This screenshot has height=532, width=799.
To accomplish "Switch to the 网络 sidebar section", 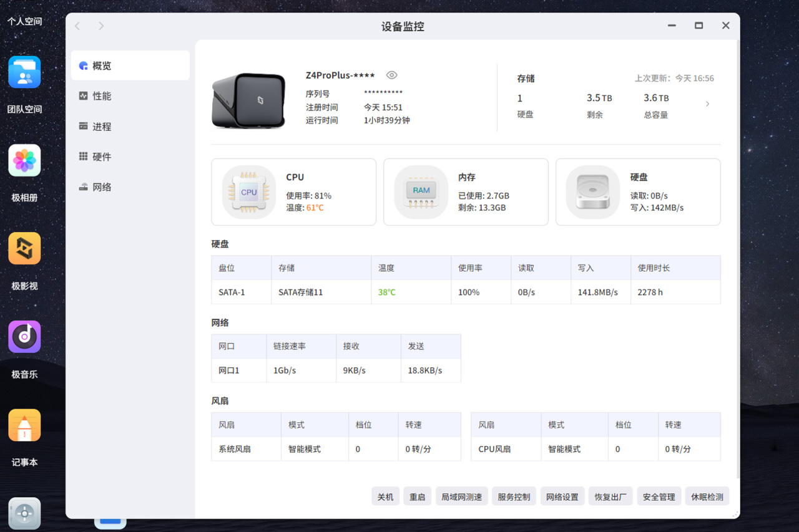I will click(130, 187).
